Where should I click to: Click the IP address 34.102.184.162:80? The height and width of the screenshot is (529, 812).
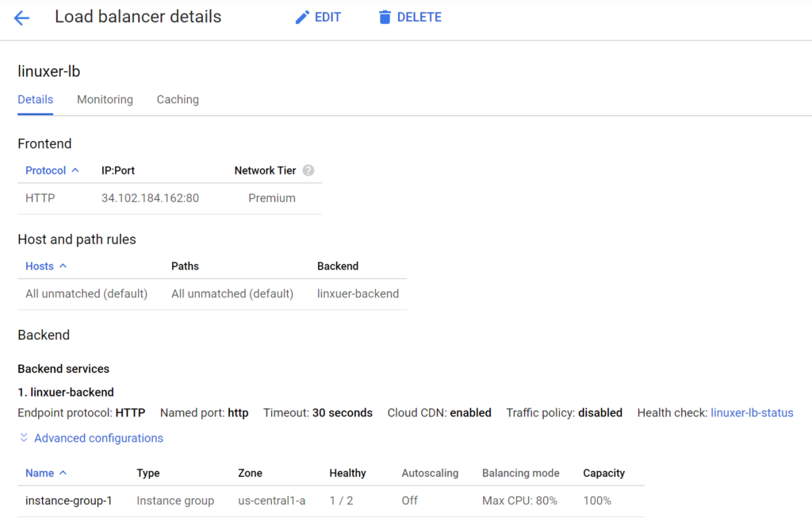[150, 198]
